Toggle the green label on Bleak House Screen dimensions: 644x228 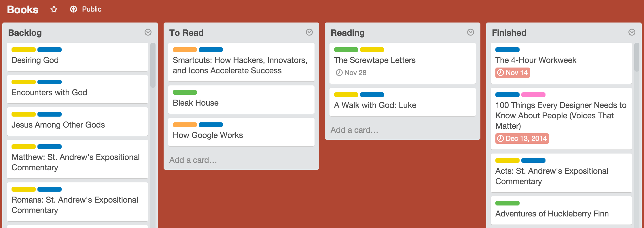[x=185, y=92]
